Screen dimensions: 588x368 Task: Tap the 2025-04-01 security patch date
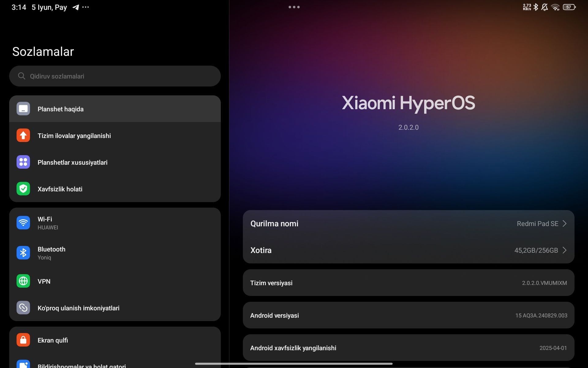click(553, 348)
